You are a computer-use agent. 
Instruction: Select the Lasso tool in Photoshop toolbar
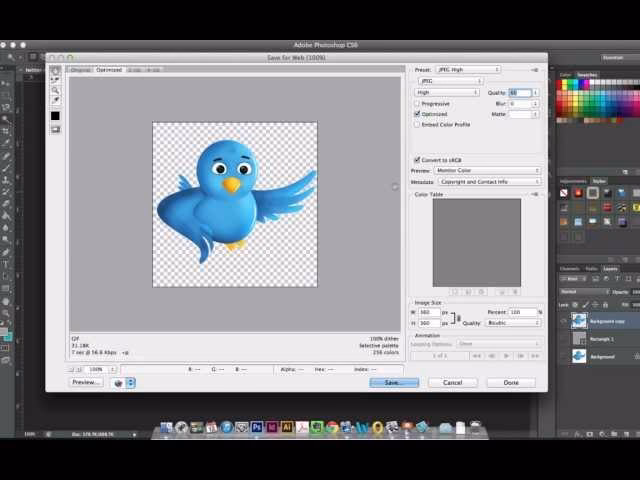(x=6, y=107)
